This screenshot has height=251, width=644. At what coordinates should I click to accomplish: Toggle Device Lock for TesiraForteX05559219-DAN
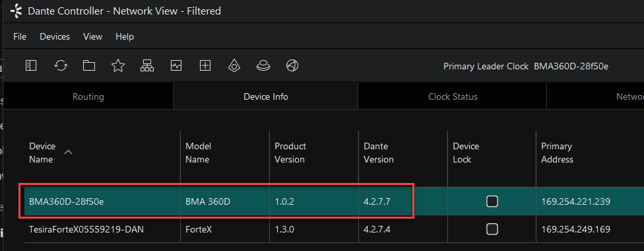(x=492, y=229)
